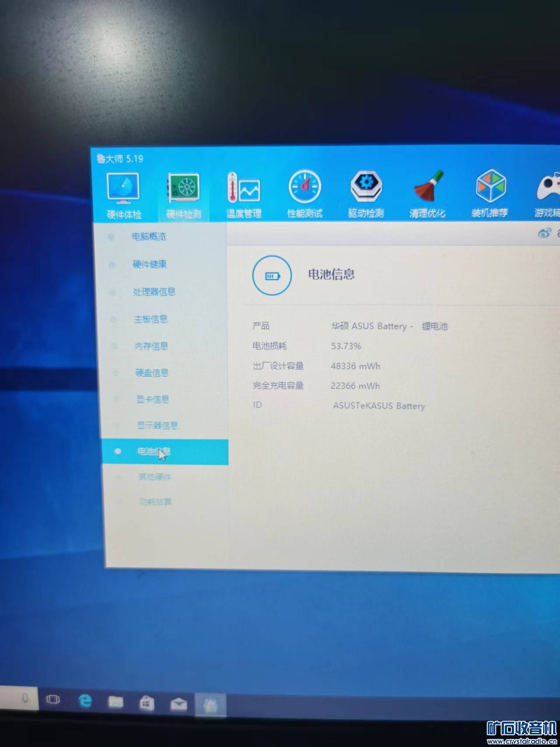Open 显示器信息 monitor information
The image size is (560, 747).
(x=157, y=425)
